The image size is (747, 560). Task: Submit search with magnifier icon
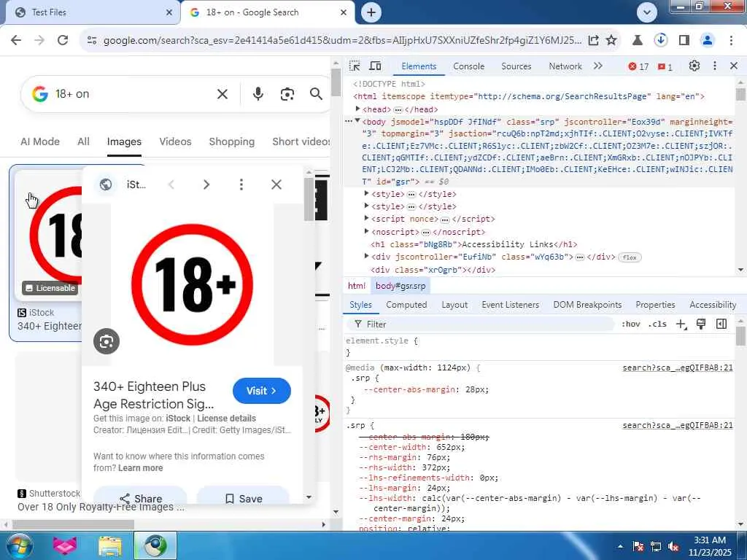(x=316, y=94)
